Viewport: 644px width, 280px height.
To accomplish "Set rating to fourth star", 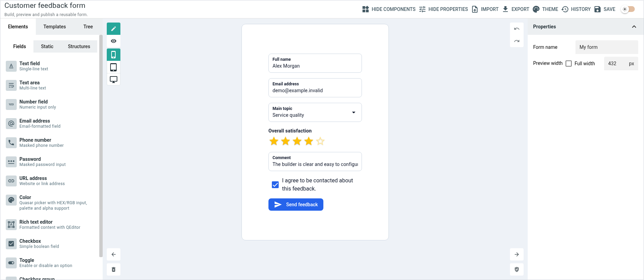I will click(309, 141).
